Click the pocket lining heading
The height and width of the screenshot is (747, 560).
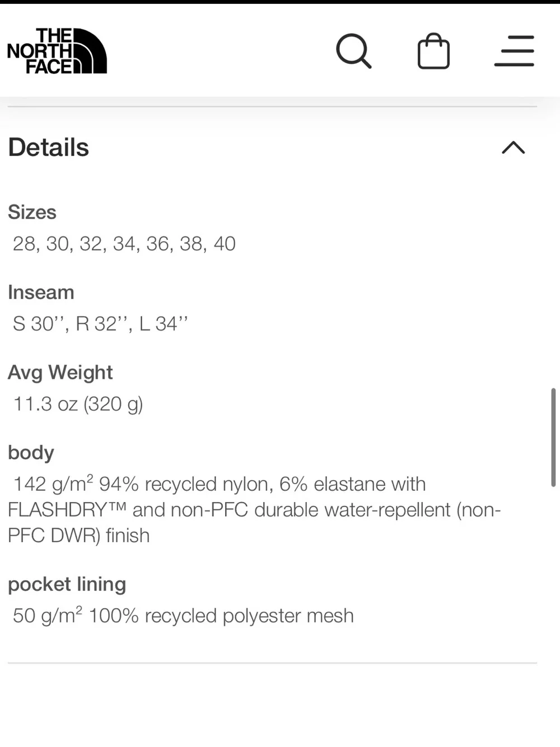coord(67,584)
